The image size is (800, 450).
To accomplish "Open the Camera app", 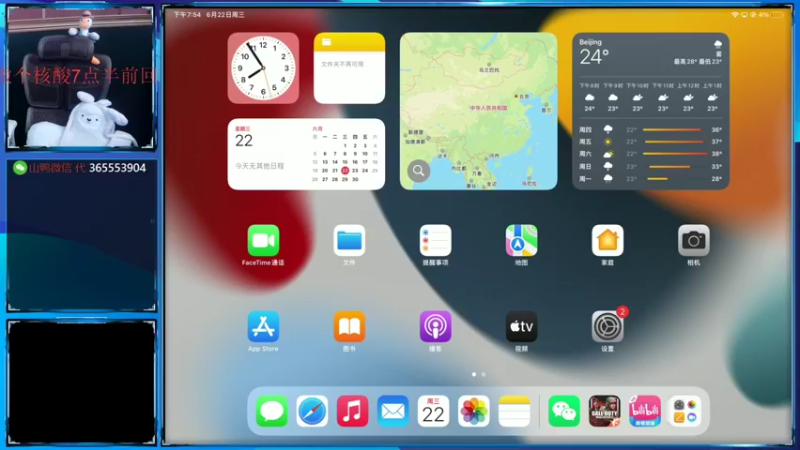I will (x=693, y=240).
